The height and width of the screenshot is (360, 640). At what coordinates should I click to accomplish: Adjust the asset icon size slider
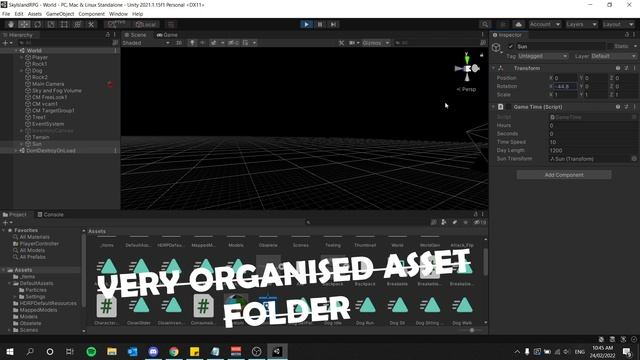pyautogui.click(x=472, y=330)
